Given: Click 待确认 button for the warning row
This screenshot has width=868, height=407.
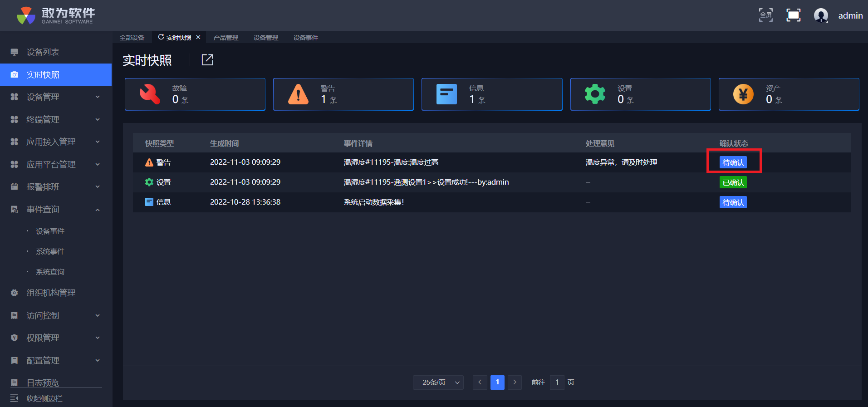Looking at the screenshot, I should coord(733,162).
